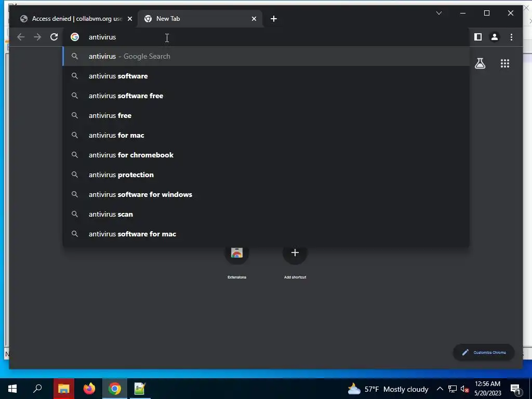
Task: Pick 'antivirus software for mac' suggestion
Action: point(267,234)
